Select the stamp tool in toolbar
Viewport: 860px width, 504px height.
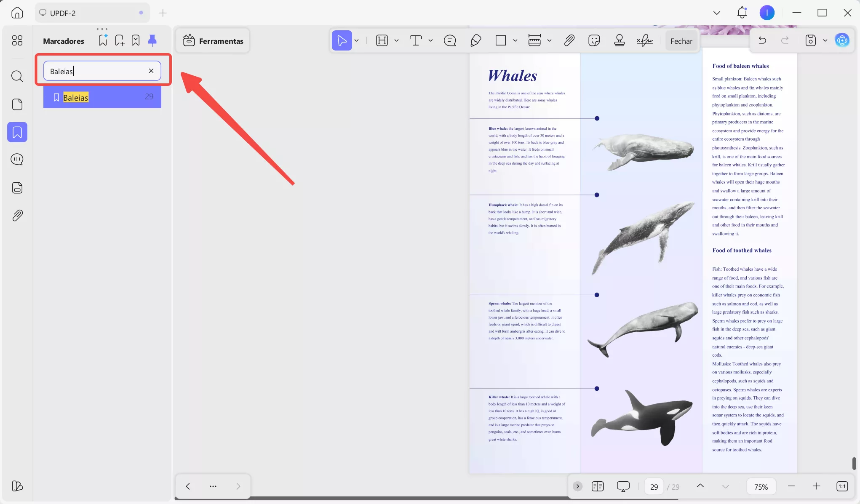(x=619, y=40)
